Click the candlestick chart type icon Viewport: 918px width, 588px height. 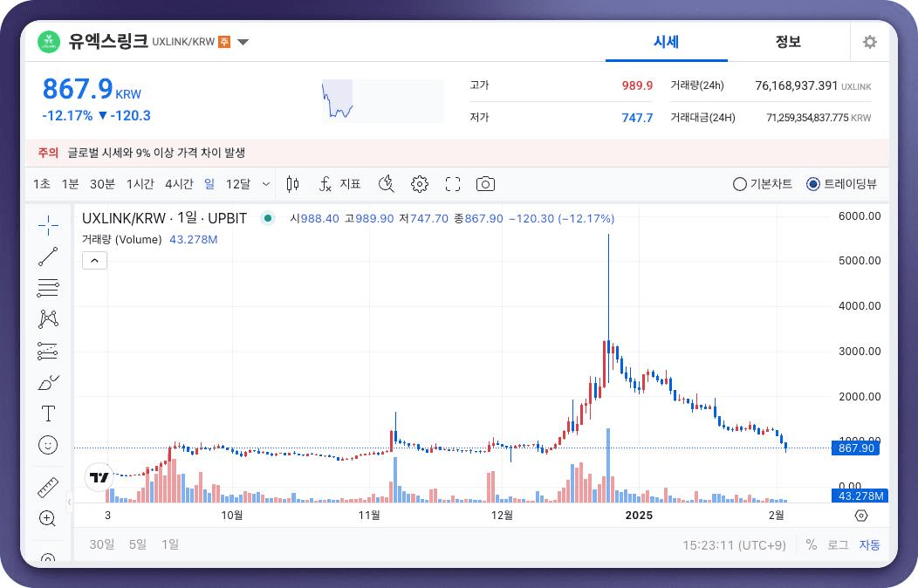[292, 184]
